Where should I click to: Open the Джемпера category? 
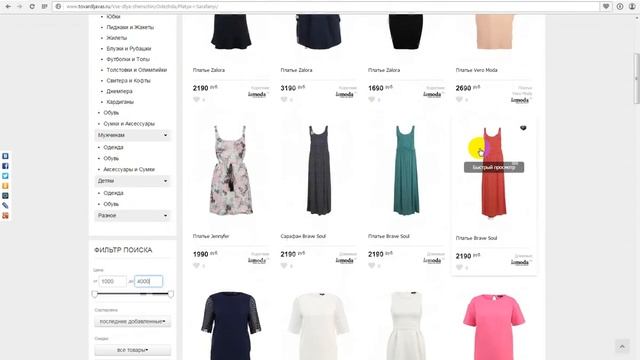pyautogui.click(x=119, y=91)
